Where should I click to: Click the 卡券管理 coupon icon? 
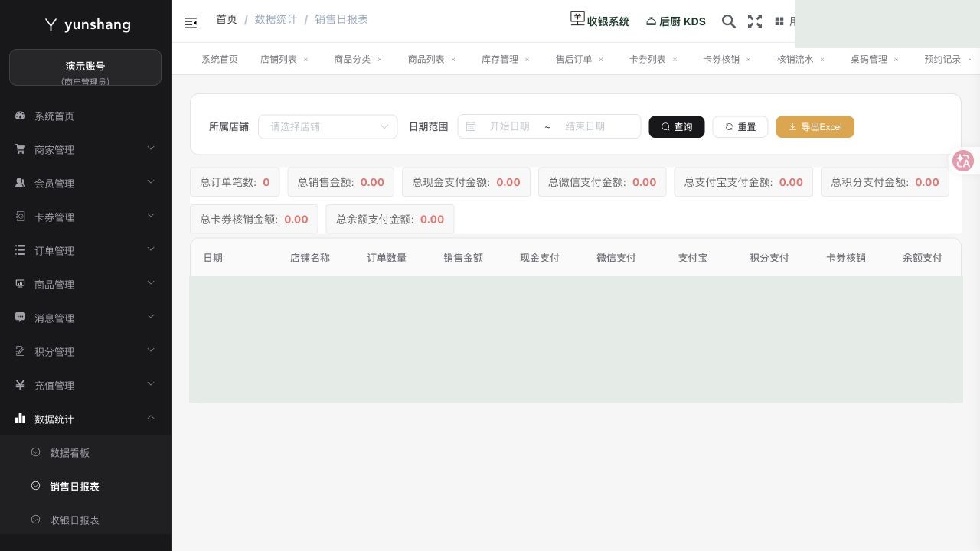click(x=21, y=217)
